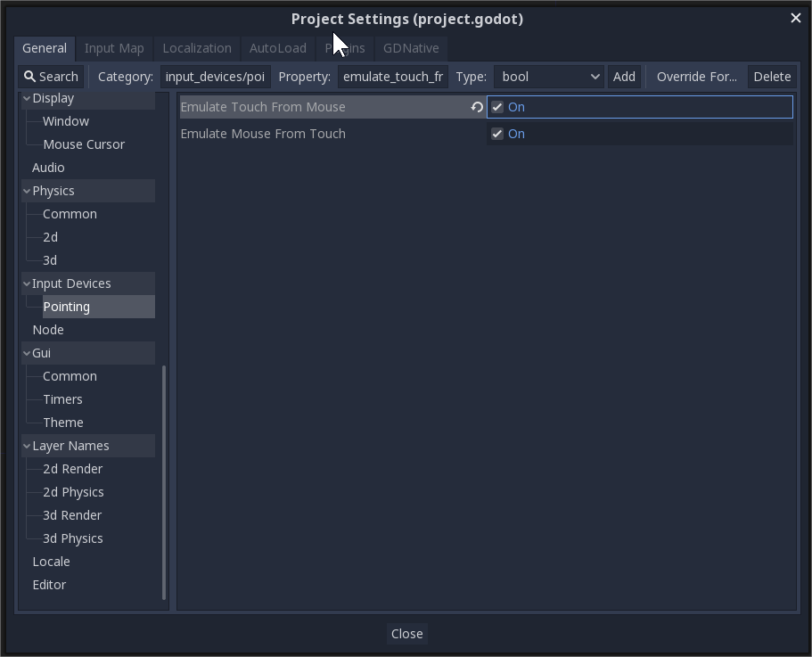Reset Emulate Touch From Mouse with revert icon
812x657 pixels.
[477, 107]
